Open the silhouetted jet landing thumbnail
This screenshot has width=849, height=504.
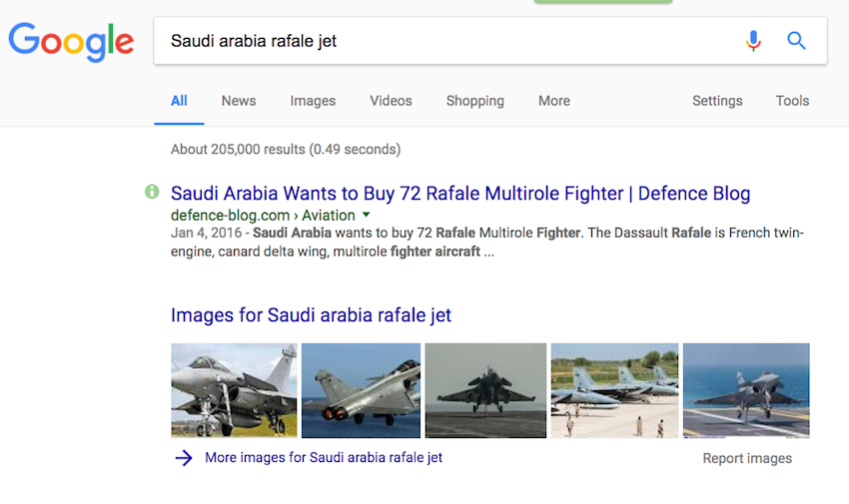(485, 390)
